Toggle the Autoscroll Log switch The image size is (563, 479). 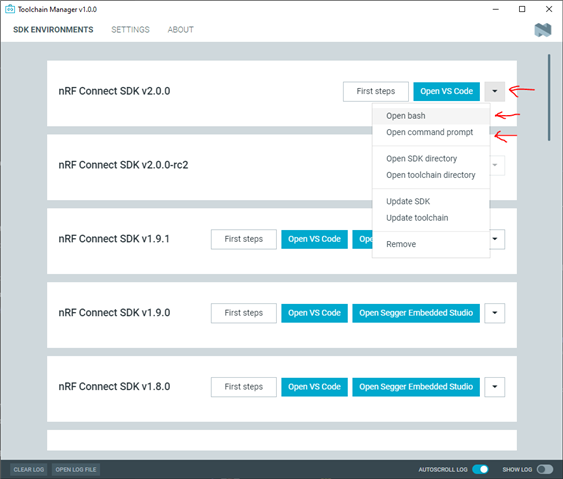(480, 469)
